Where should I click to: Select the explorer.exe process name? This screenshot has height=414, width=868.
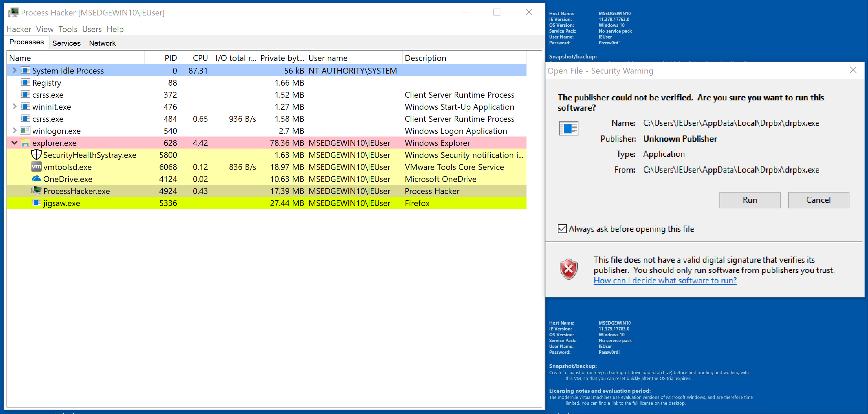[54, 143]
